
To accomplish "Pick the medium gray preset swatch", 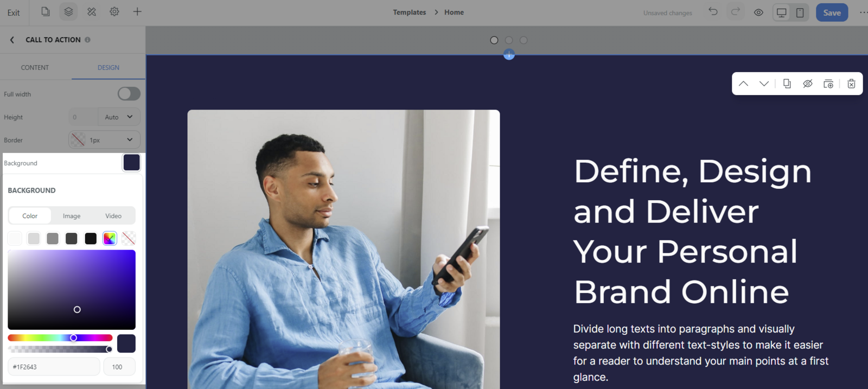I will click(53, 238).
